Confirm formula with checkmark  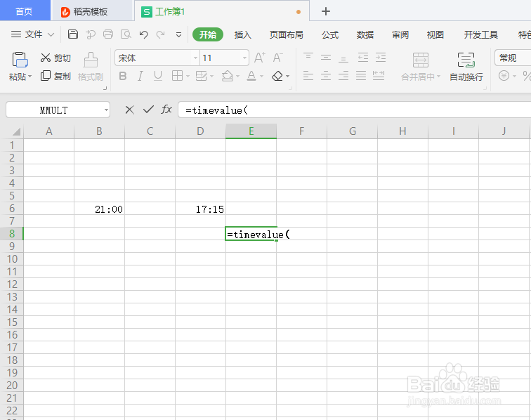click(148, 110)
